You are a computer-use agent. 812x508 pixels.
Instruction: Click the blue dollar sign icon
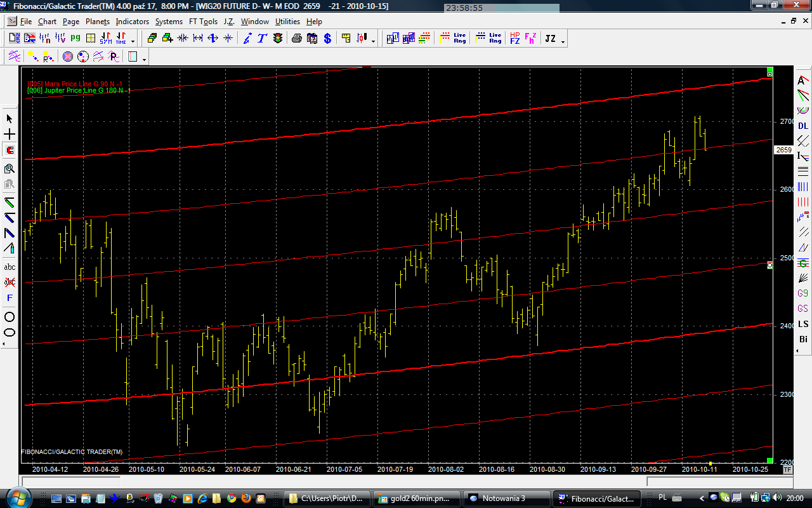click(327, 39)
